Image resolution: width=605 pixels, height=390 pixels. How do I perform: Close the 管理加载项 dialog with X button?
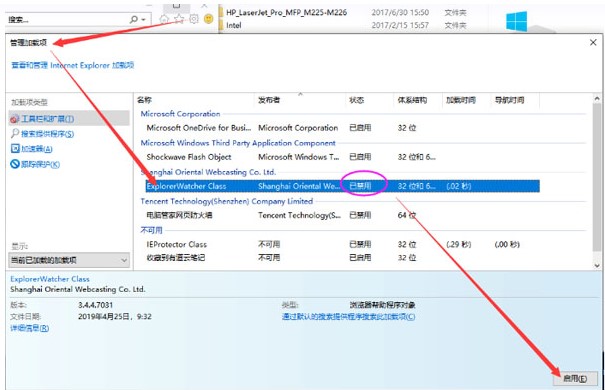[x=593, y=42]
